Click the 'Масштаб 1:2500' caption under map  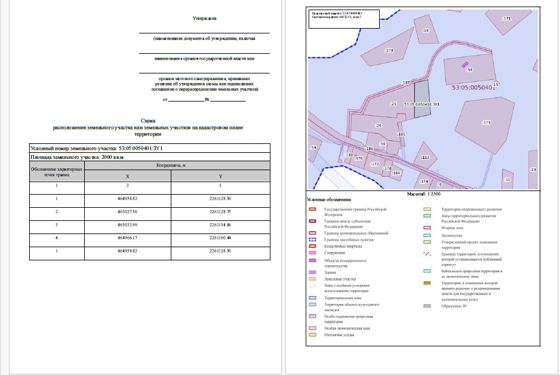click(x=424, y=194)
